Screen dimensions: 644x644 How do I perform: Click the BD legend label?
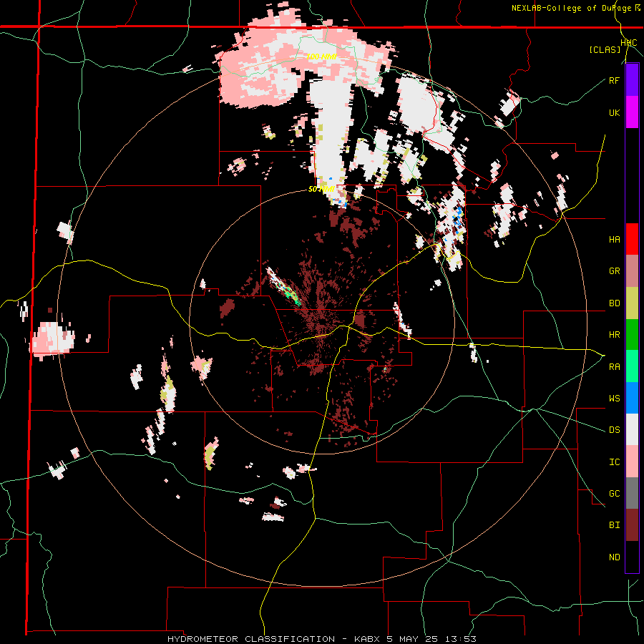(x=614, y=303)
